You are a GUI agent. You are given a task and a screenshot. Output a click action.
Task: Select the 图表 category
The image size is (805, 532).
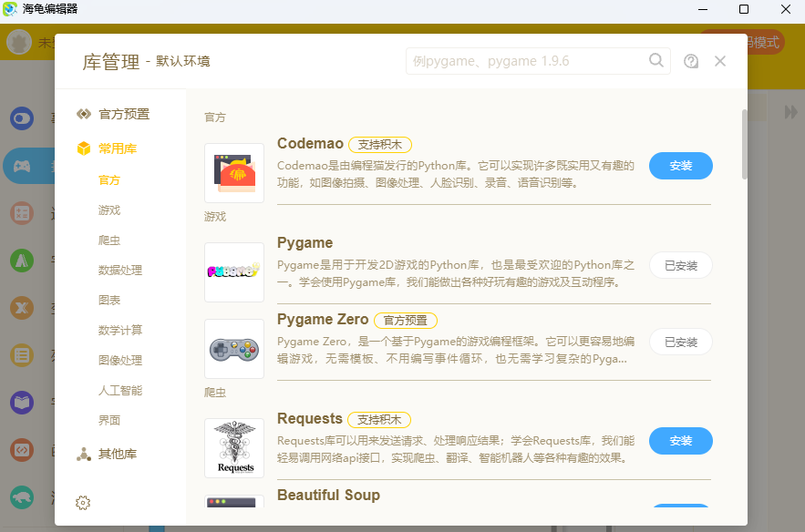(x=109, y=300)
